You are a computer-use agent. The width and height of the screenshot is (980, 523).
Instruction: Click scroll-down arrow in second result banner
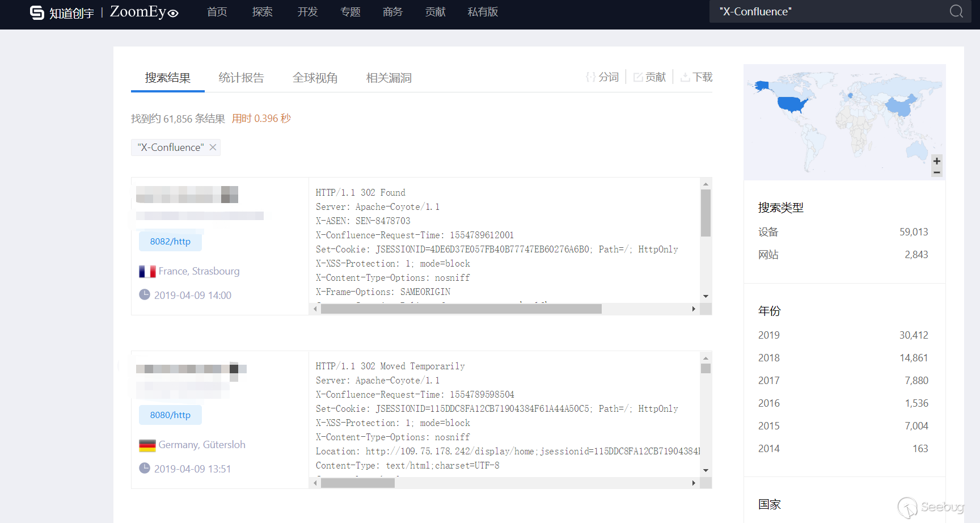tap(706, 470)
